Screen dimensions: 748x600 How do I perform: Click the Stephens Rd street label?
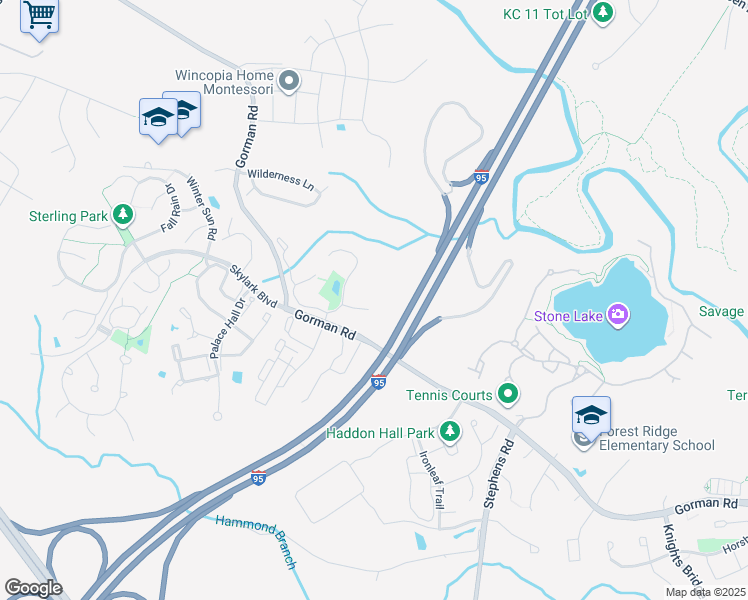[499, 473]
